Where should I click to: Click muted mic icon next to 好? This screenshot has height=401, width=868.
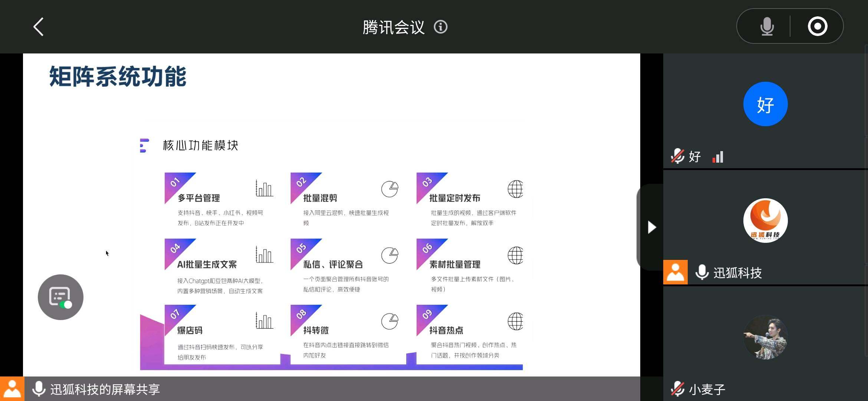677,156
